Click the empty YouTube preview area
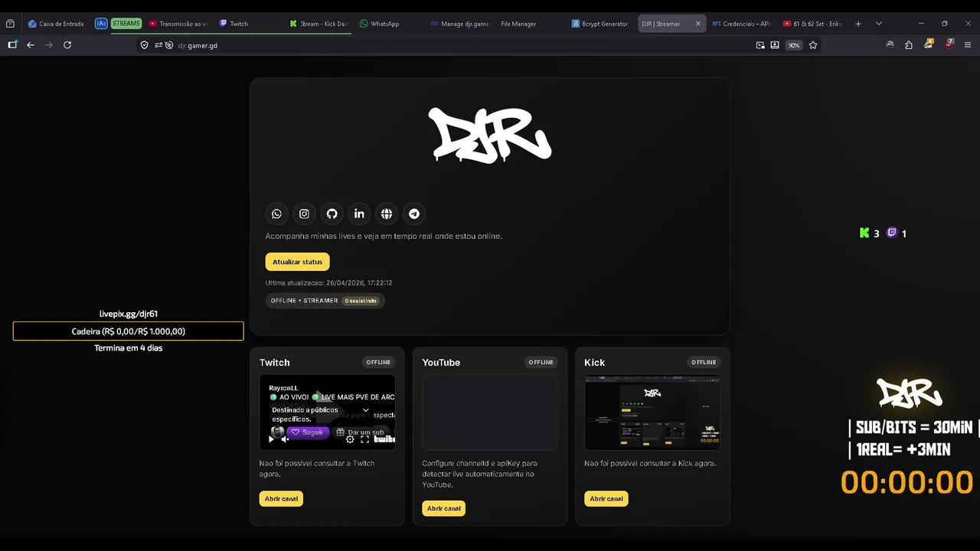The image size is (980, 551). coord(490,412)
